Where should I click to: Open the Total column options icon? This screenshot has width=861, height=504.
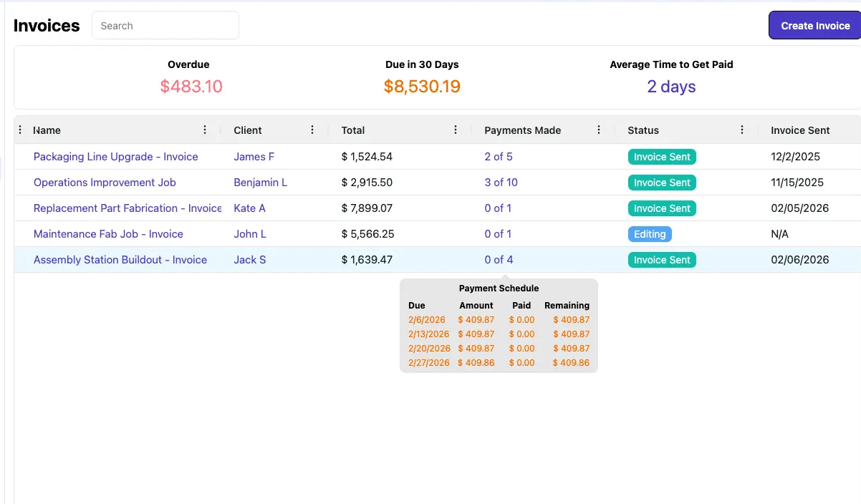pyautogui.click(x=456, y=130)
